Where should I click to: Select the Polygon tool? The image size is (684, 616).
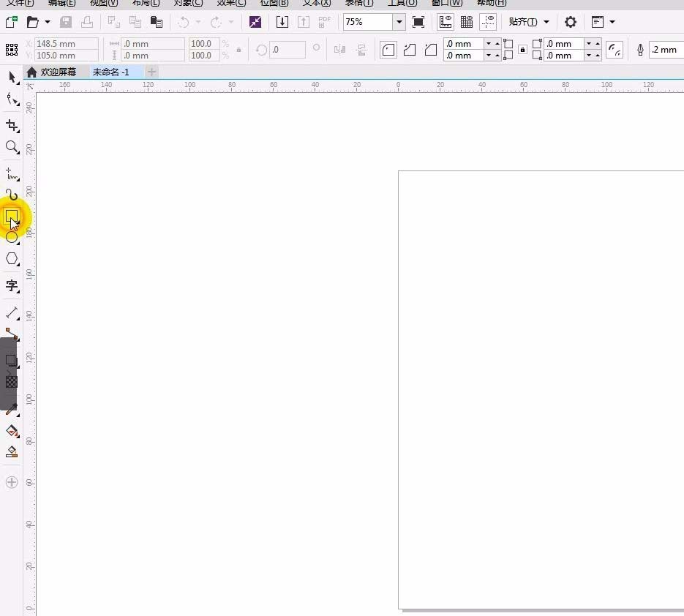point(12,259)
